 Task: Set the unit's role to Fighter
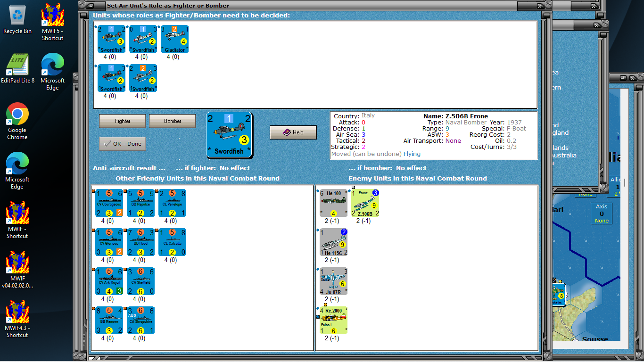(x=123, y=121)
